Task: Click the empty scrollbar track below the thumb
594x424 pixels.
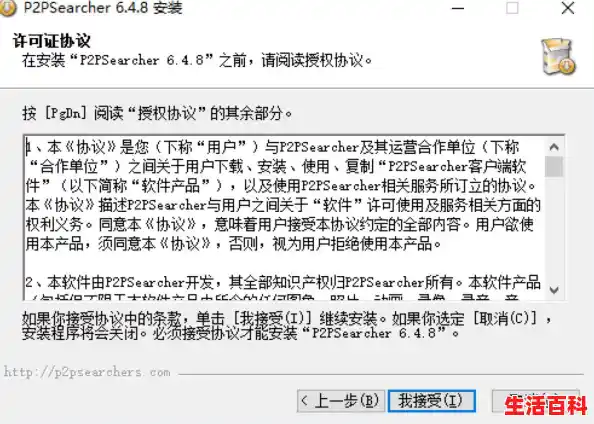Action: pyautogui.click(x=554, y=229)
